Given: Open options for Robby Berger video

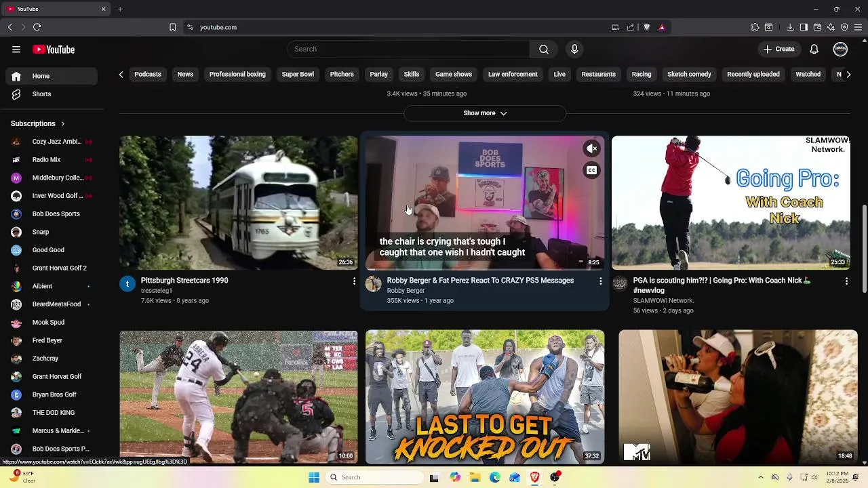Looking at the screenshot, I should (600, 281).
